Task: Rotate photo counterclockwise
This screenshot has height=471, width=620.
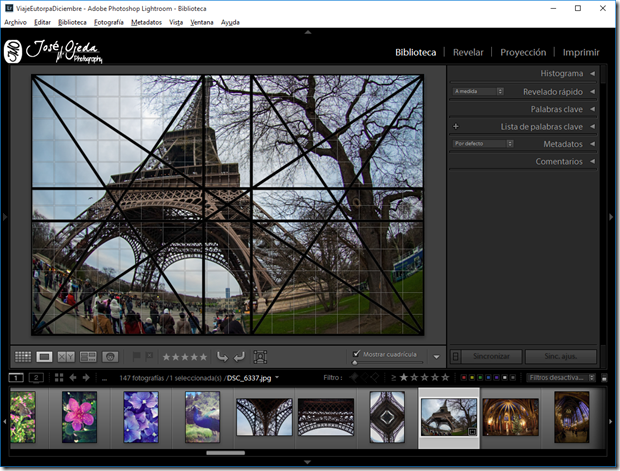Action: 222,357
